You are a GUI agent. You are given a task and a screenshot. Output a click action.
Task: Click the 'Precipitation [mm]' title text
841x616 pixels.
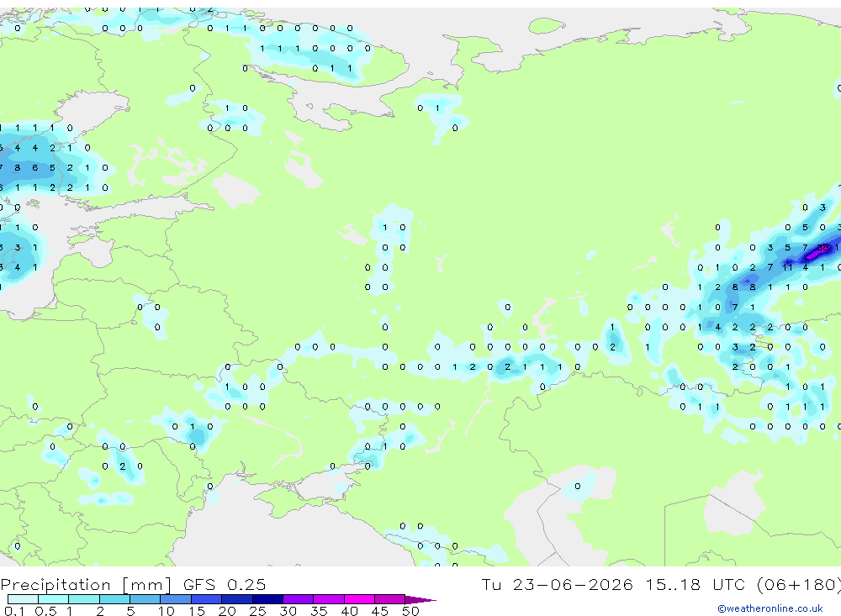tap(86, 584)
